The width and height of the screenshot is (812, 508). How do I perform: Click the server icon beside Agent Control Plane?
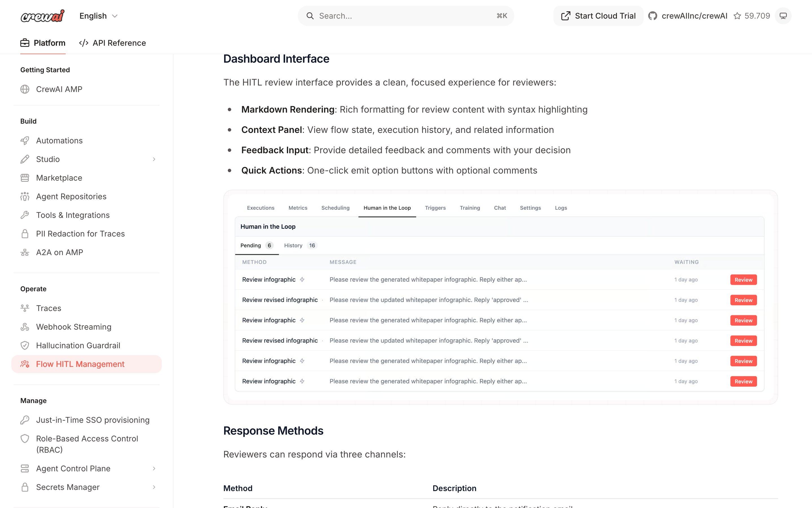pyautogui.click(x=25, y=468)
